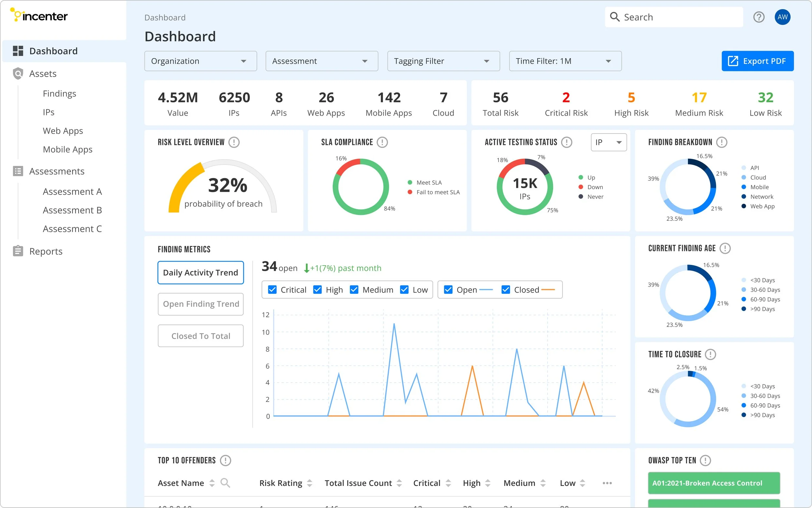Sort by Risk Rating column arrows

pos(310,483)
